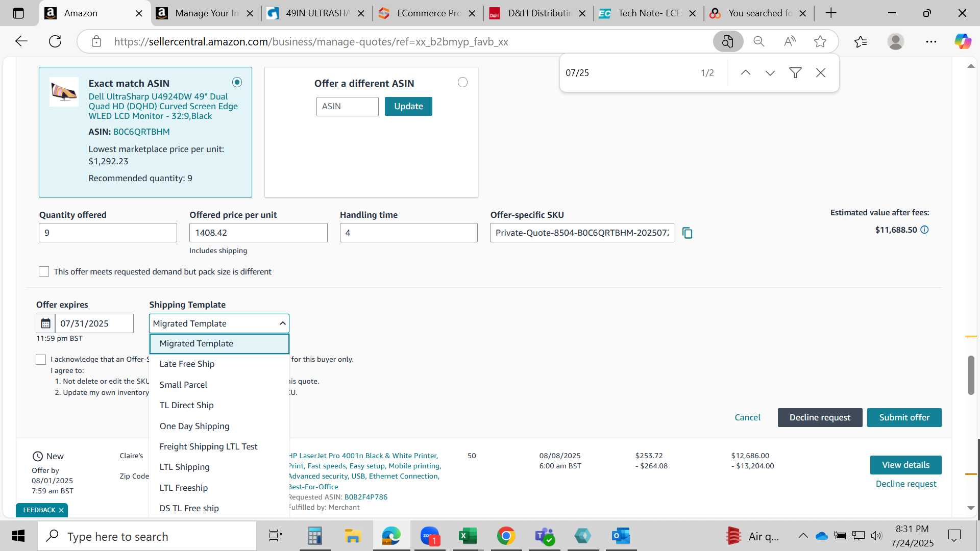Open the find-on-page search icon in address bar
The width and height of the screenshot is (980, 551).
(x=728, y=41)
